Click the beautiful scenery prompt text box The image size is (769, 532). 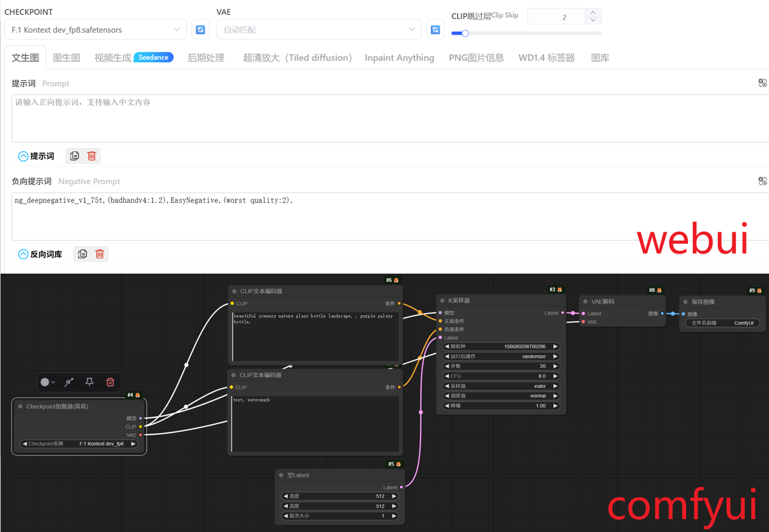pyautogui.click(x=315, y=336)
